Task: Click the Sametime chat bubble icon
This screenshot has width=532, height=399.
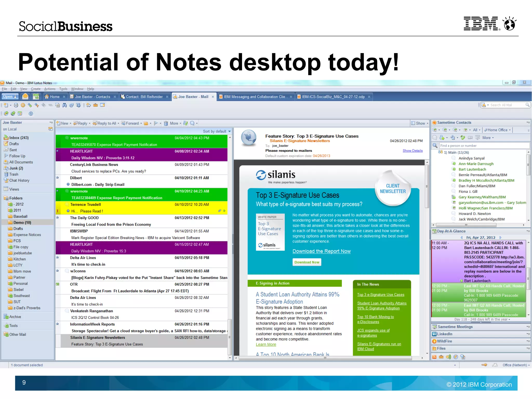Action: click(x=435, y=138)
